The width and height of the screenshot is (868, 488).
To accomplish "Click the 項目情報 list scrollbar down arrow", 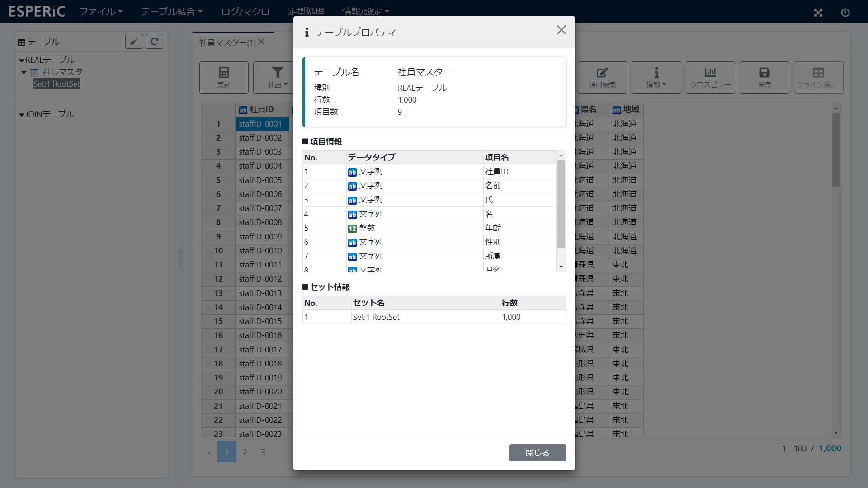I will [561, 267].
